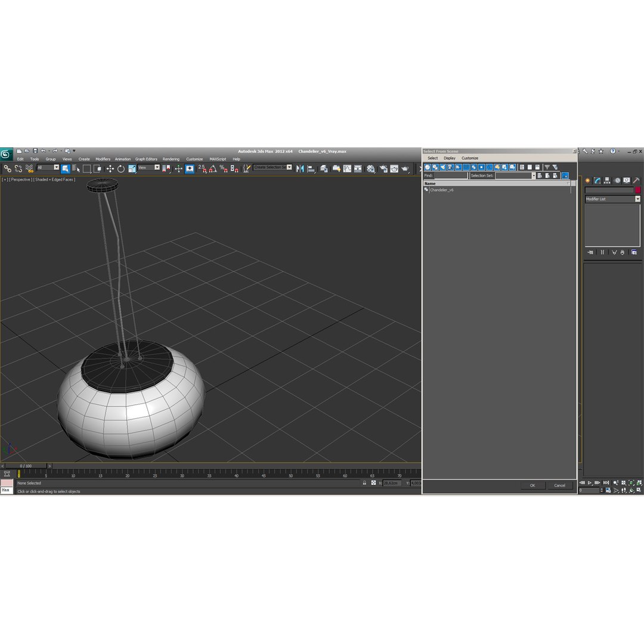Switch to the Hierarchy command panel tab

[x=607, y=181]
